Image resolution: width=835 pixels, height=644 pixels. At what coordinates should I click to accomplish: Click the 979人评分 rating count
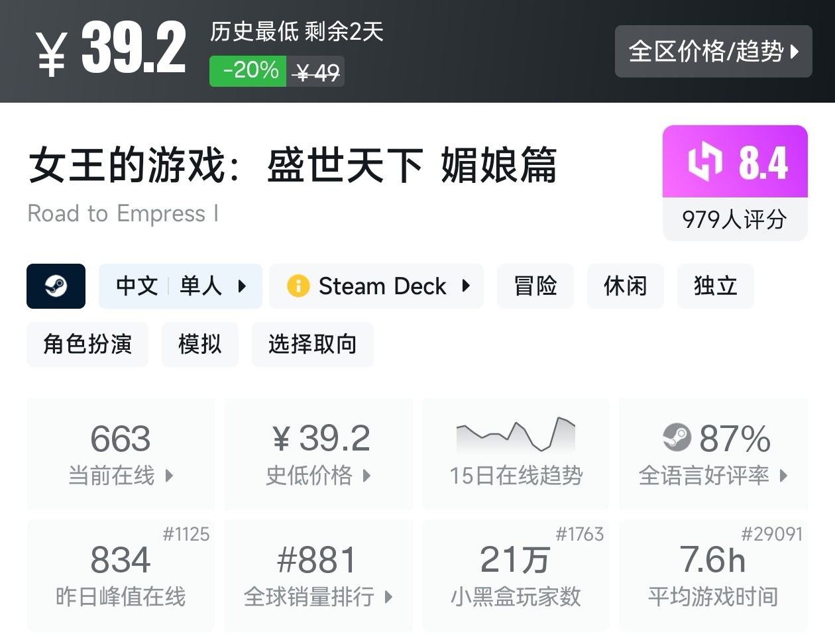734,219
